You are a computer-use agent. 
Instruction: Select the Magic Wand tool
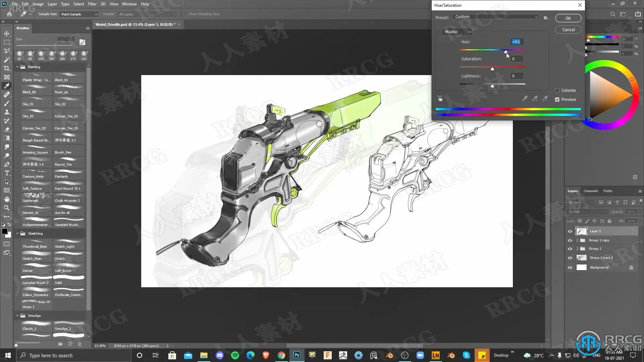tap(7, 60)
